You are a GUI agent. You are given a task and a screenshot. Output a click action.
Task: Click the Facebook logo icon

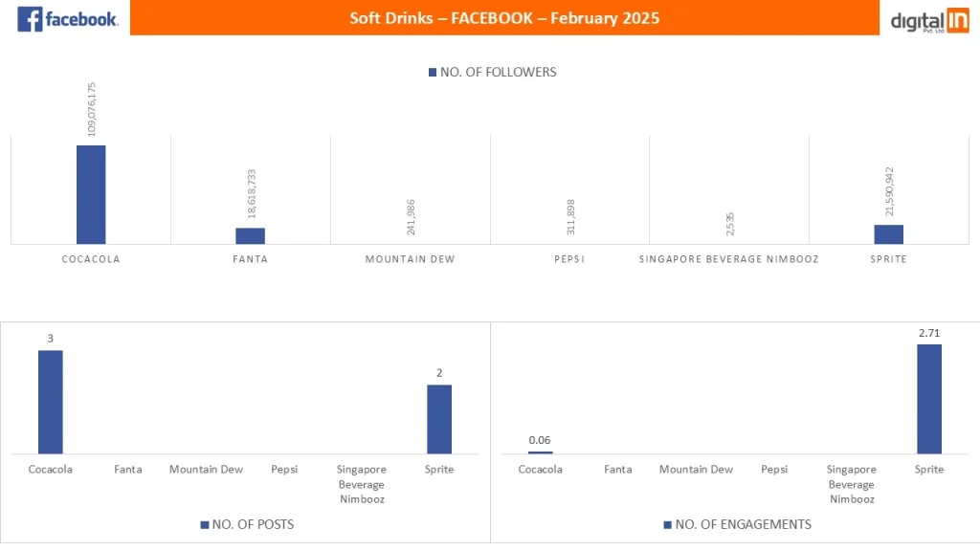click(30, 18)
